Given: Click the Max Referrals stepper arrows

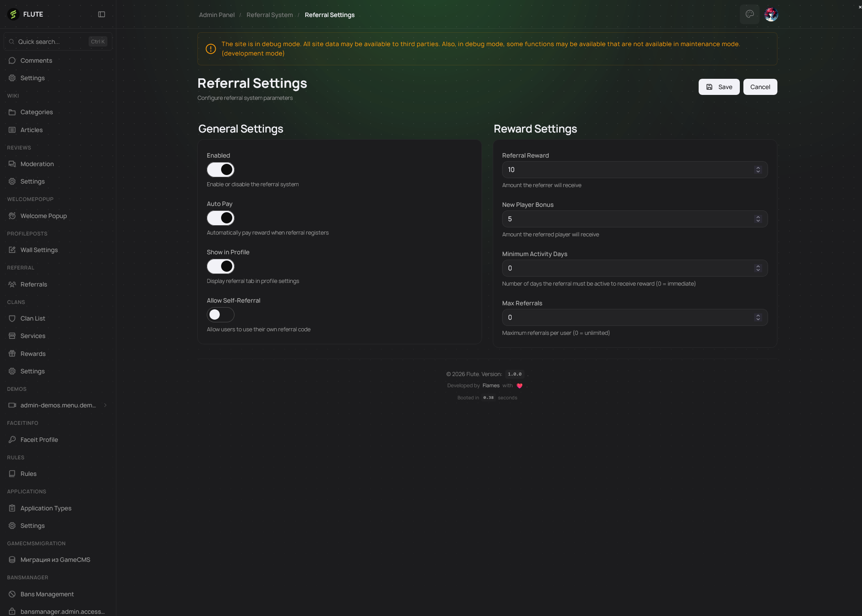Looking at the screenshot, I should (x=758, y=317).
